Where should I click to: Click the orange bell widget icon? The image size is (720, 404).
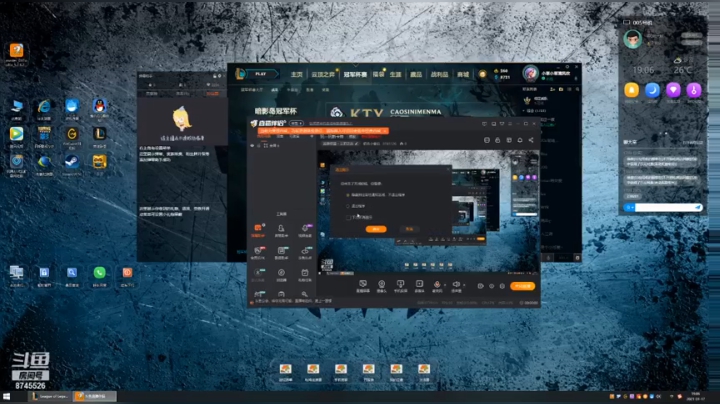point(631,90)
